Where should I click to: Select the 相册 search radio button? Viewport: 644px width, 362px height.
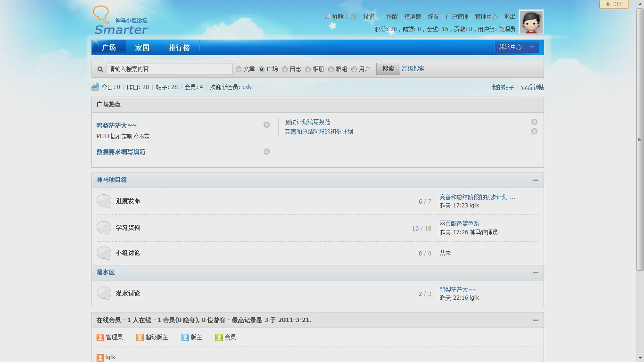tap(308, 69)
